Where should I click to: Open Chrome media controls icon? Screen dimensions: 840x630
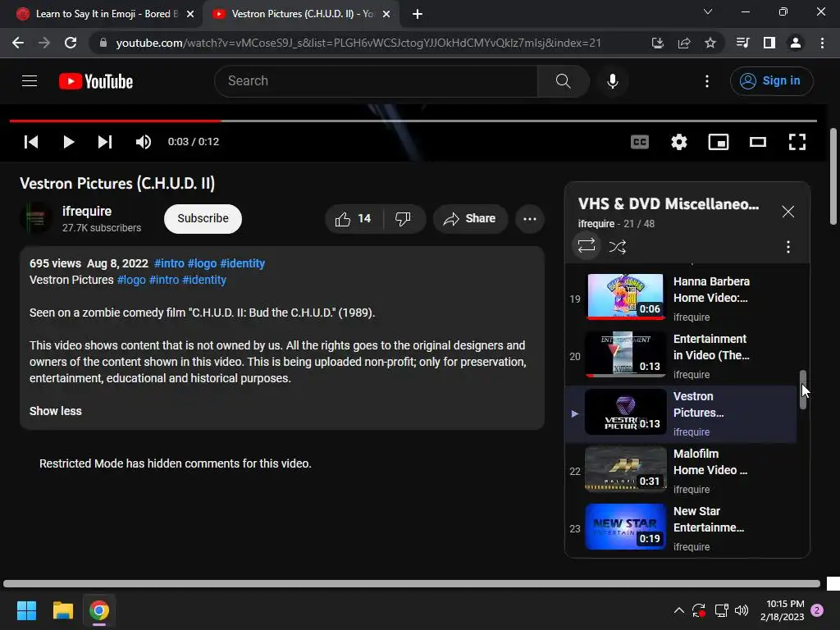click(x=742, y=43)
